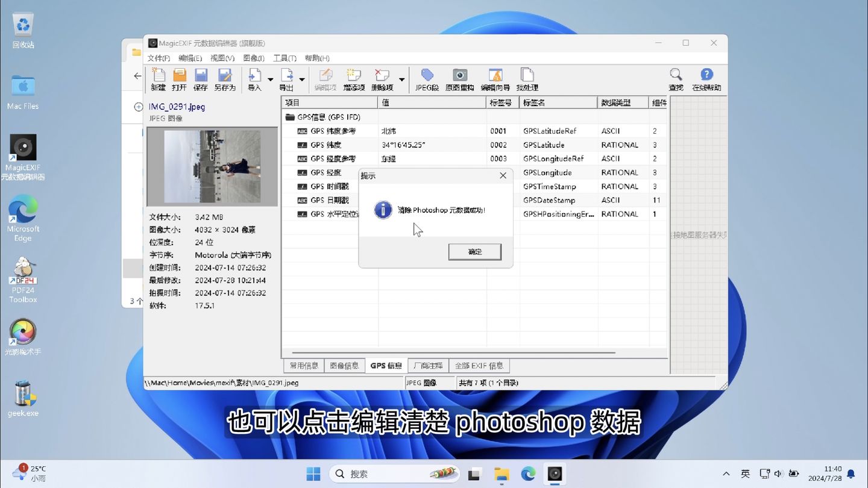The height and width of the screenshot is (488, 868).
Task: Click the 导出 (Export) toolbar icon
Action: [286, 80]
